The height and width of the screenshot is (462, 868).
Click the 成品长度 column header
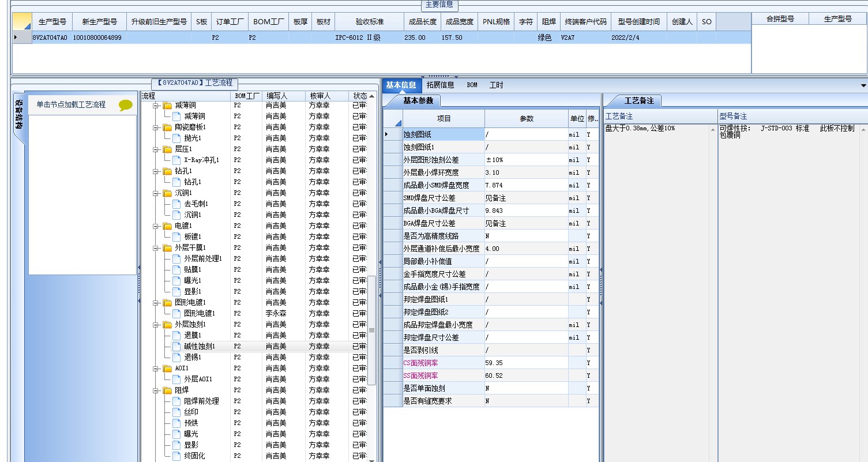point(422,22)
